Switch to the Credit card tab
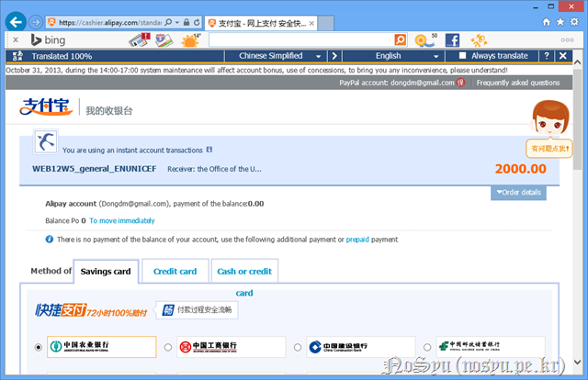 tap(175, 272)
